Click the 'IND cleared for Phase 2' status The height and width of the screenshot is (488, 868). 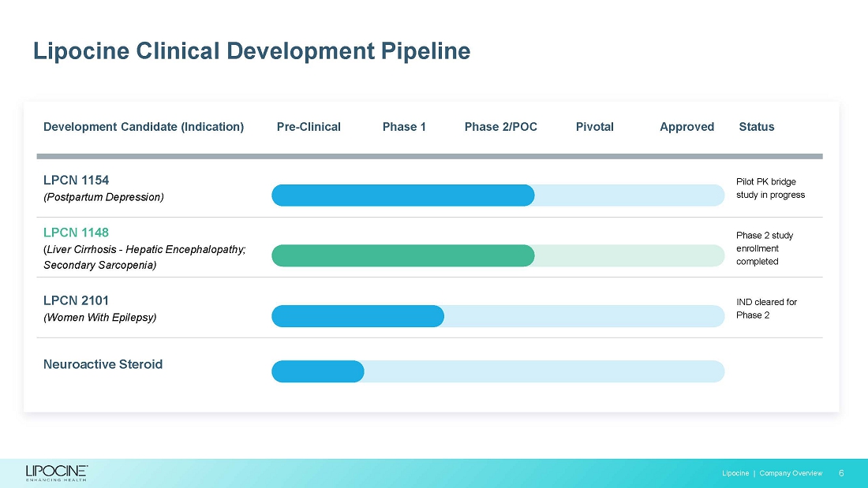pos(765,308)
